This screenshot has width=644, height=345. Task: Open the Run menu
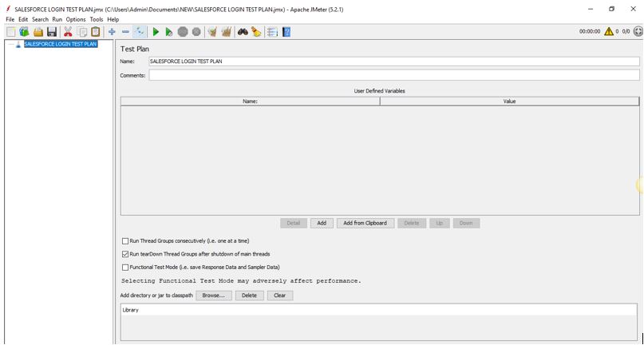coord(57,19)
